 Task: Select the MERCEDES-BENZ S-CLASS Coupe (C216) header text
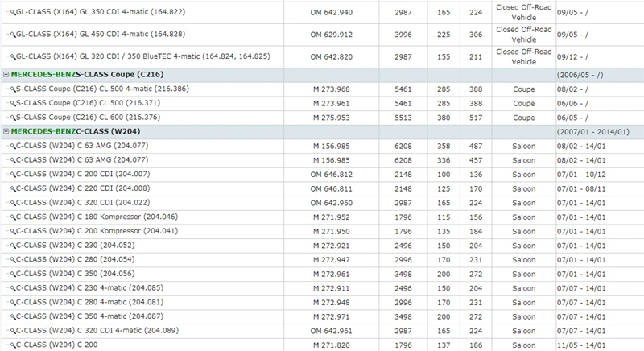[x=87, y=75]
